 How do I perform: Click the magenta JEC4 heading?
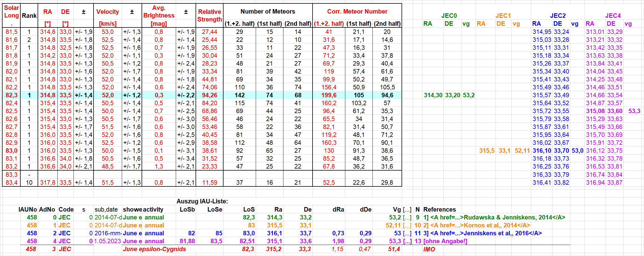[613, 16]
